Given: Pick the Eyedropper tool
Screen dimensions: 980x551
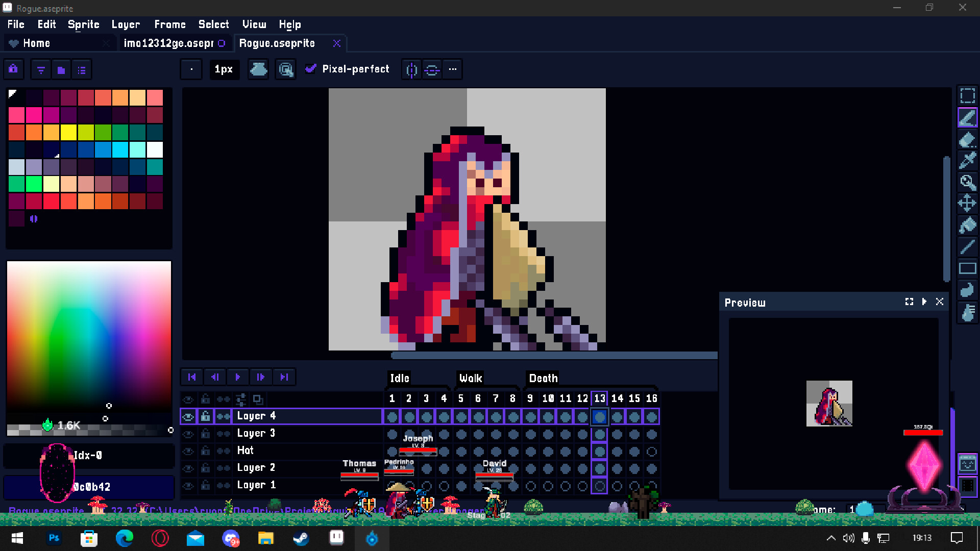Looking at the screenshot, I should (968, 160).
